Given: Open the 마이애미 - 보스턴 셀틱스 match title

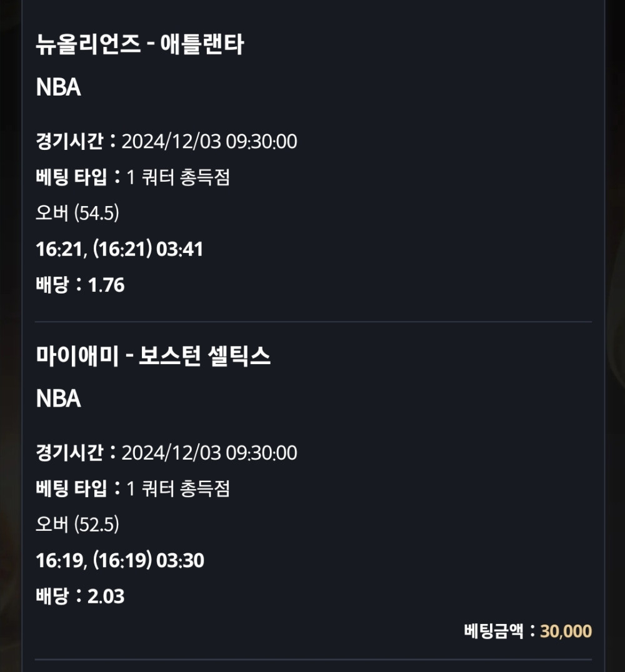Looking at the screenshot, I should click(153, 357).
